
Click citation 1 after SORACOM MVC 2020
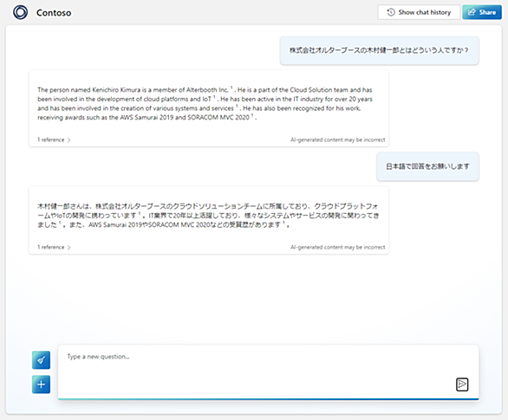[x=252, y=115]
